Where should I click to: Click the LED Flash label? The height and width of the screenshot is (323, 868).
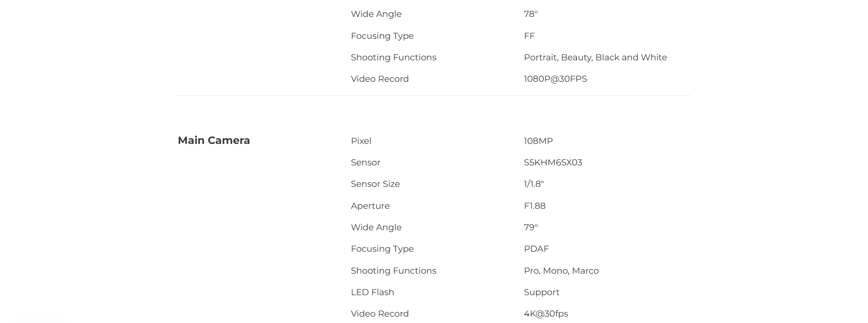tap(372, 292)
